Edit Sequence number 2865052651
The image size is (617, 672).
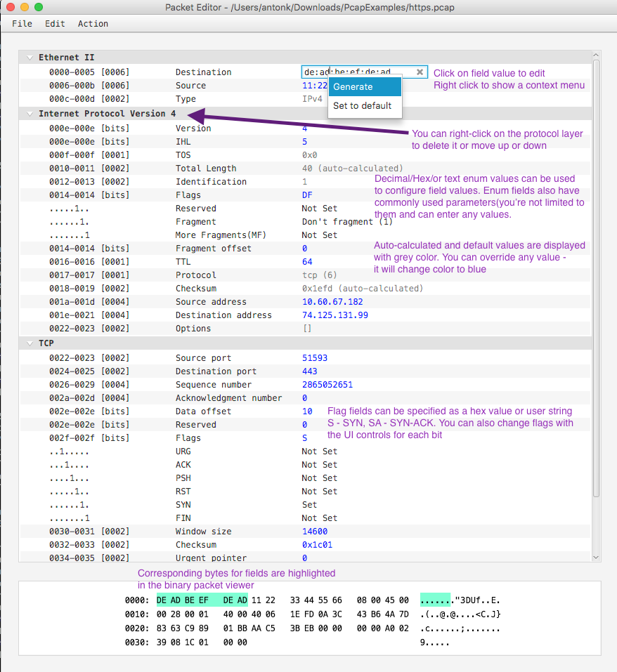(x=327, y=384)
